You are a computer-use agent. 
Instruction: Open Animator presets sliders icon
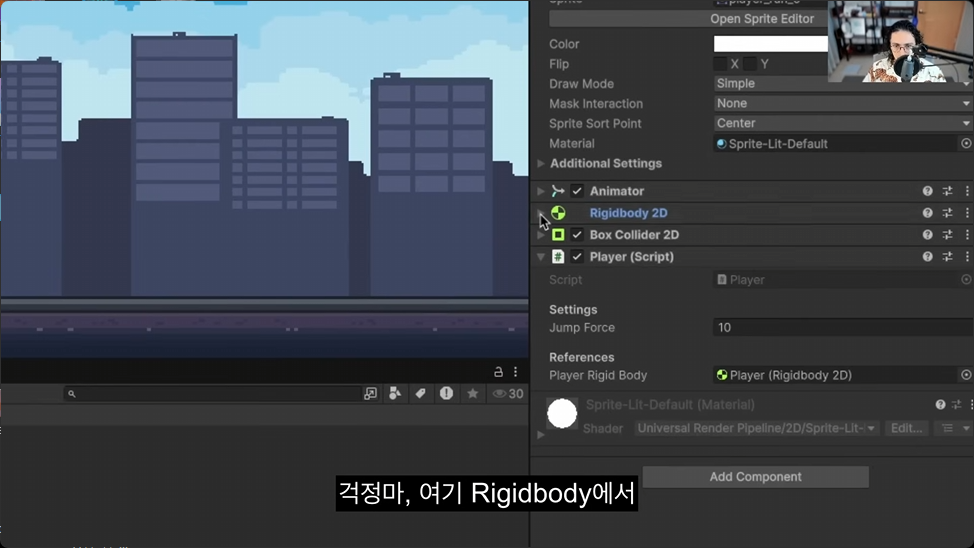tap(947, 191)
